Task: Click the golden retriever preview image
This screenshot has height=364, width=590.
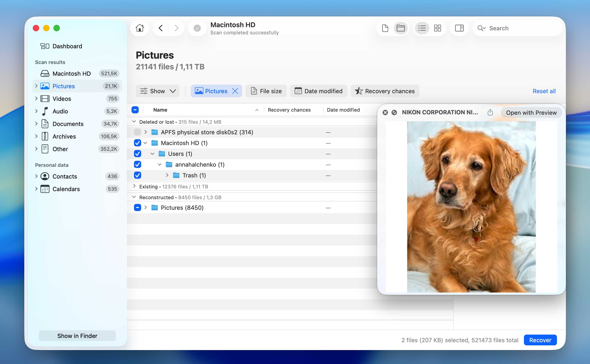Action: click(x=471, y=207)
